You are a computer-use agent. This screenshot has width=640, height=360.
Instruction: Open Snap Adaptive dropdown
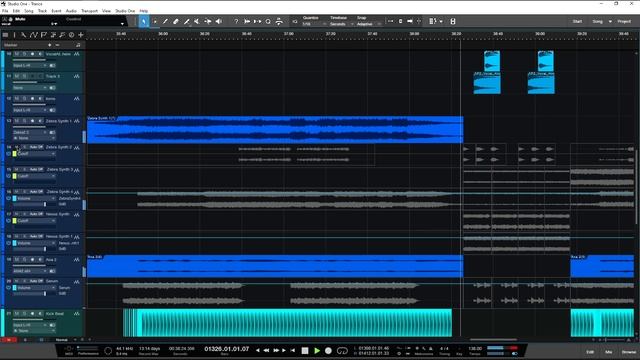click(369, 24)
